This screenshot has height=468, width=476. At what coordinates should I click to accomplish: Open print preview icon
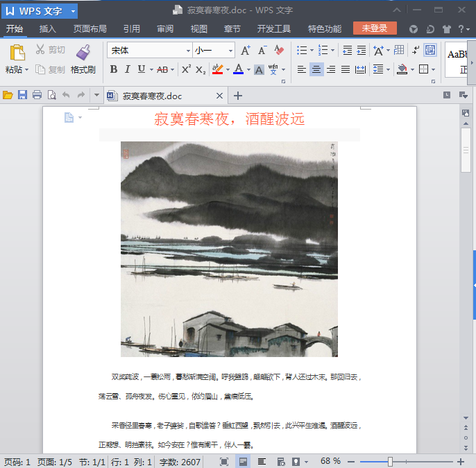click(x=51, y=95)
